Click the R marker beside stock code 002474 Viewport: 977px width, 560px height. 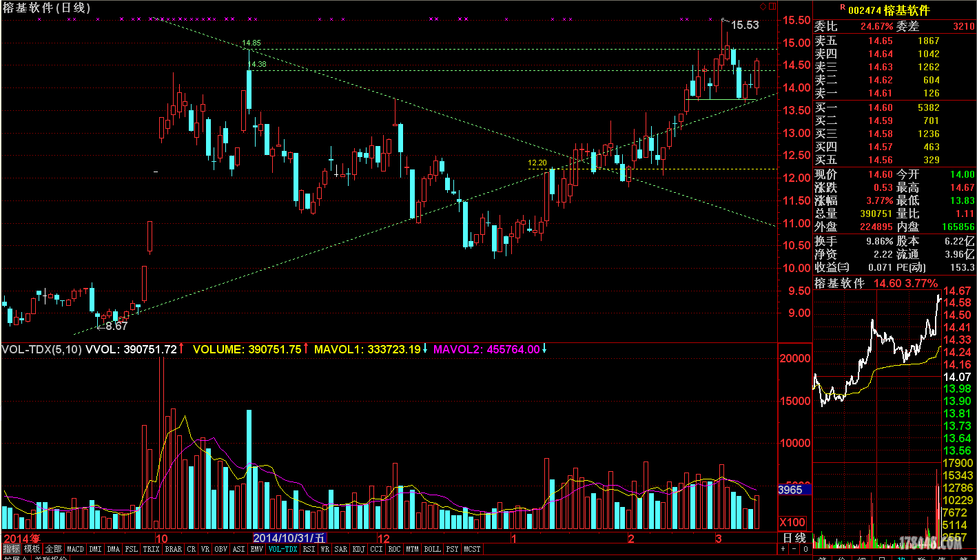(x=841, y=7)
